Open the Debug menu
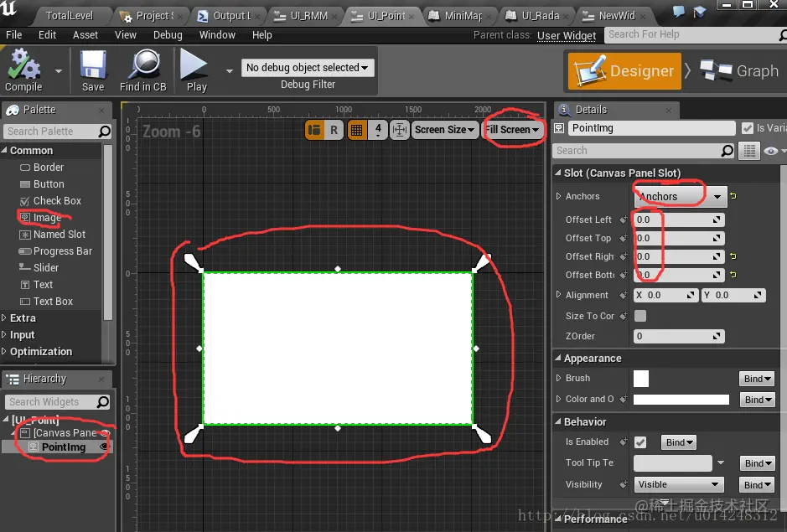The width and height of the screenshot is (787, 532). point(168,35)
